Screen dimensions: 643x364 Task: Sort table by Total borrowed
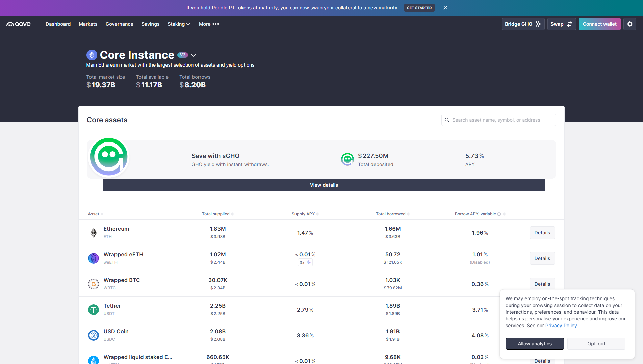(393, 214)
